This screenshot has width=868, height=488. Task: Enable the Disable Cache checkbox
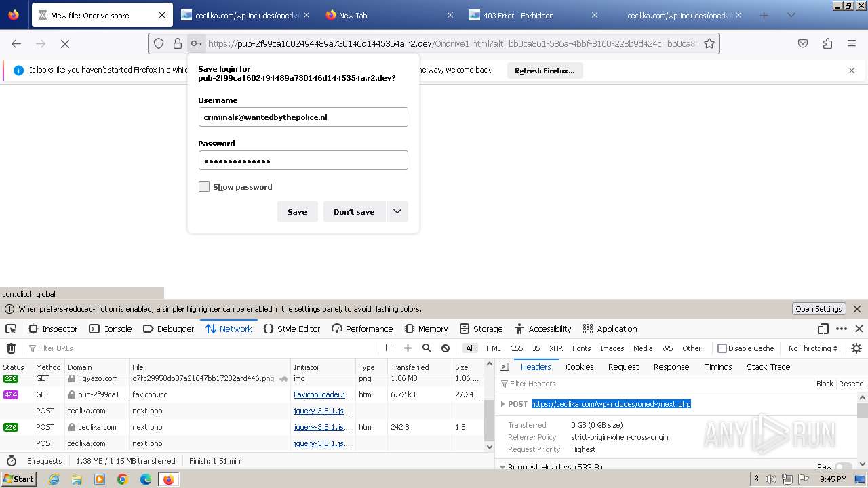coord(722,348)
